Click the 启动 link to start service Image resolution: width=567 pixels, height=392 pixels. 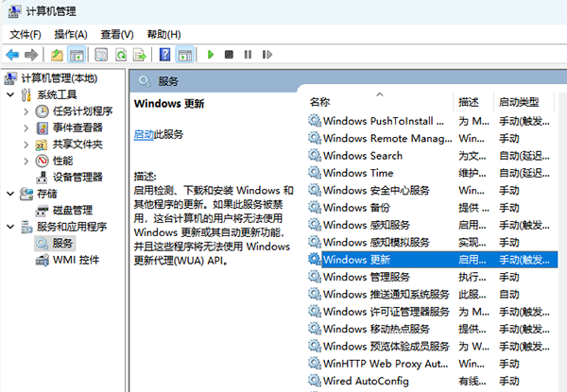pyautogui.click(x=144, y=135)
